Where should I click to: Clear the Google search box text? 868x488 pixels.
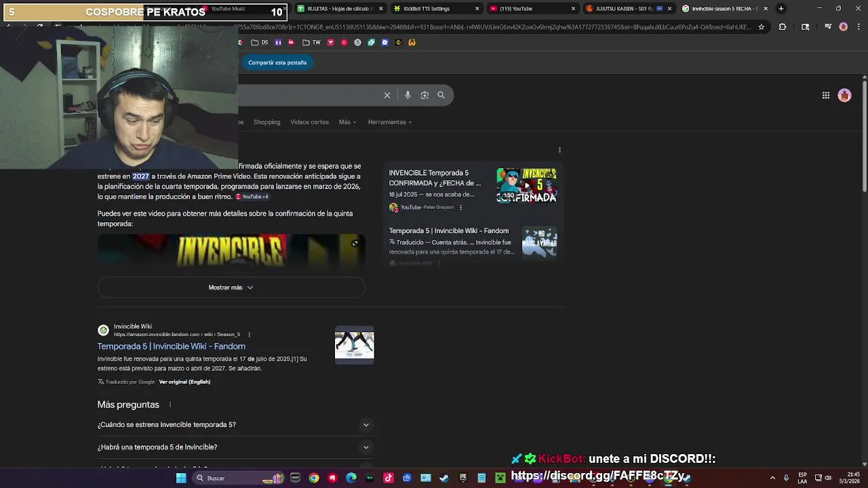click(387, 96)
